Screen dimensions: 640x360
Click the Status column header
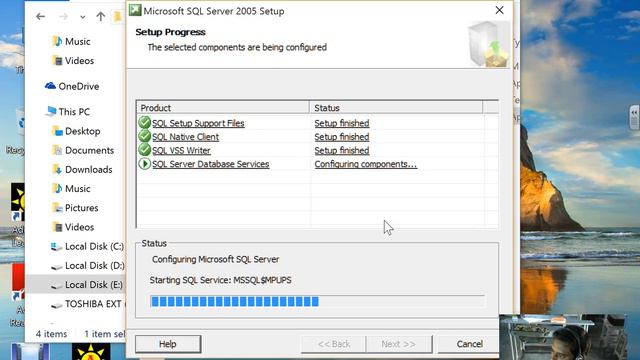pos(396,108)
